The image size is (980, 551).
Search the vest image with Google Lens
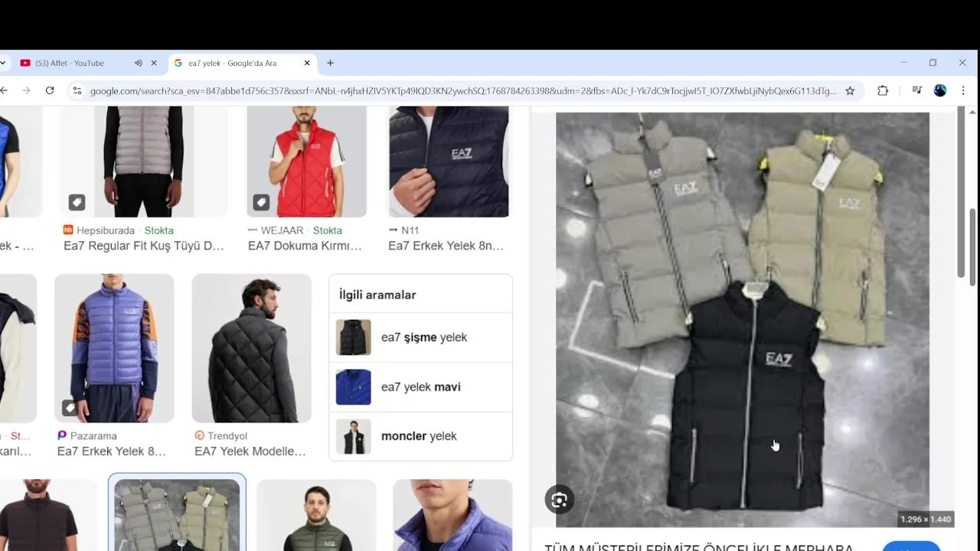coord(560,500)
